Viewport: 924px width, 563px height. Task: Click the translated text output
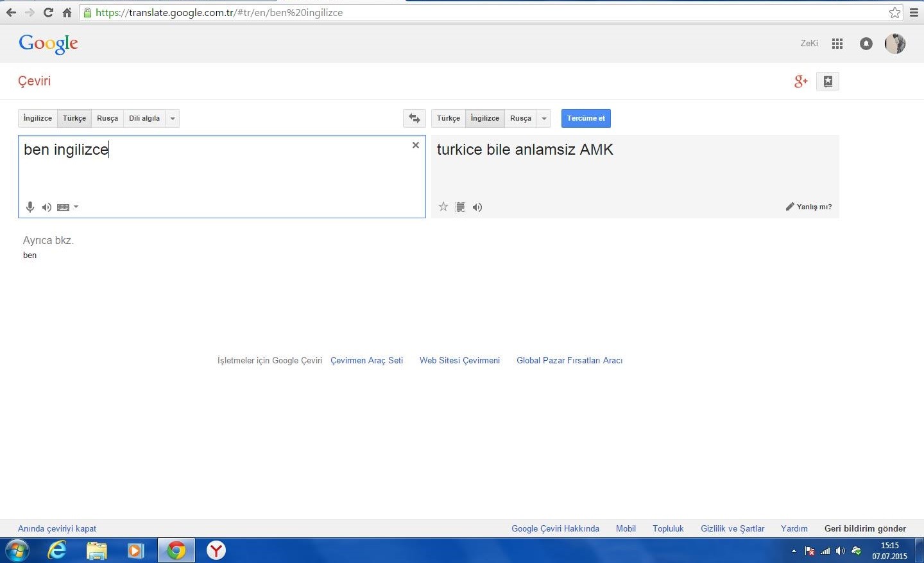pos(525,150)
